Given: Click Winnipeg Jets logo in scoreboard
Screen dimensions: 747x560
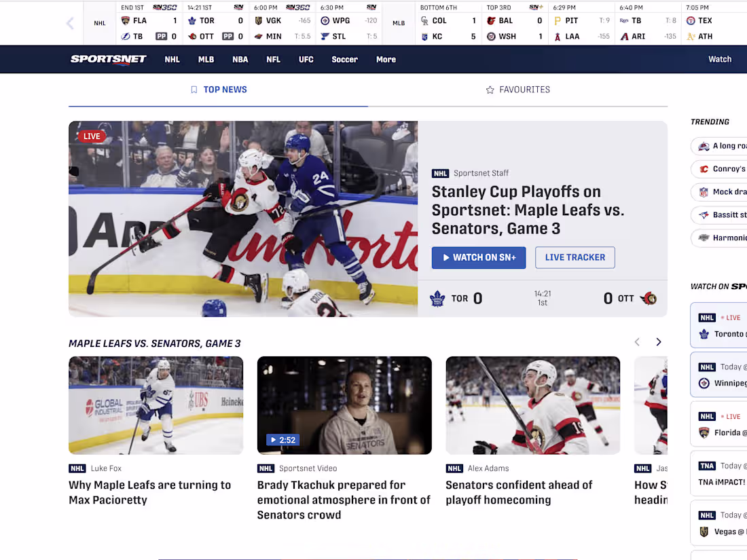Looking at the screenshot, I should 325,20.
